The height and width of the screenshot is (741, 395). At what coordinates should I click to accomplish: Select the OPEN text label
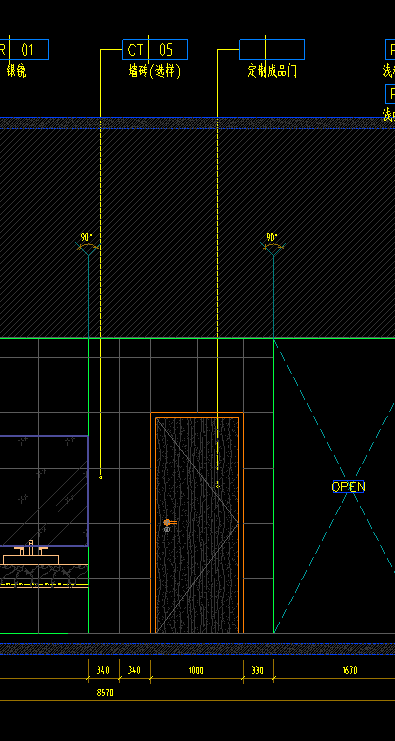coord(348,486)
